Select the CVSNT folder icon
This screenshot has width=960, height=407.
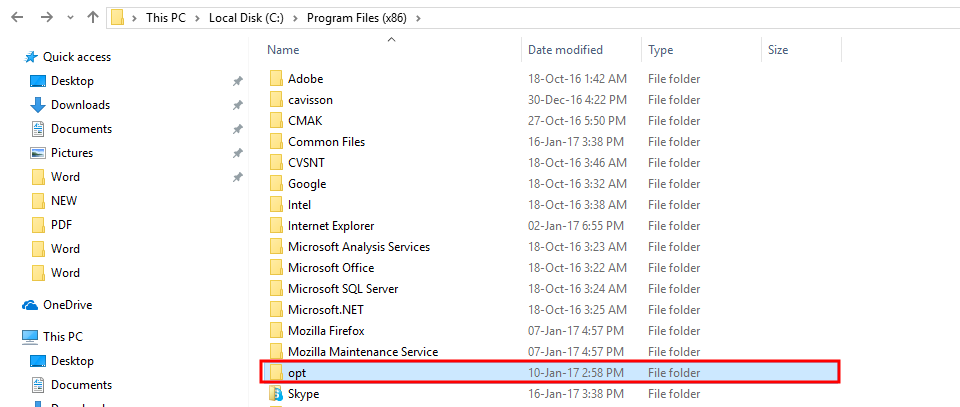pyautogui.click(x=277, y=163)
